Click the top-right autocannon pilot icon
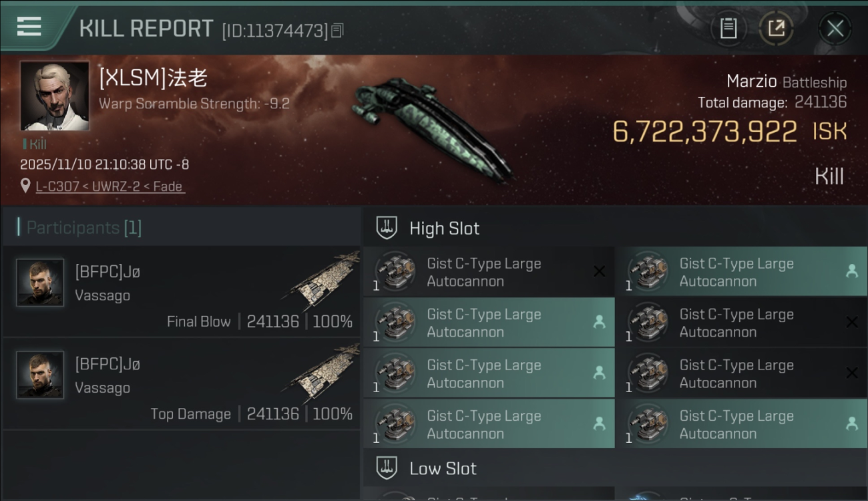Image resolution: width=868 pixels, height=501 pixels. point(851,271)
